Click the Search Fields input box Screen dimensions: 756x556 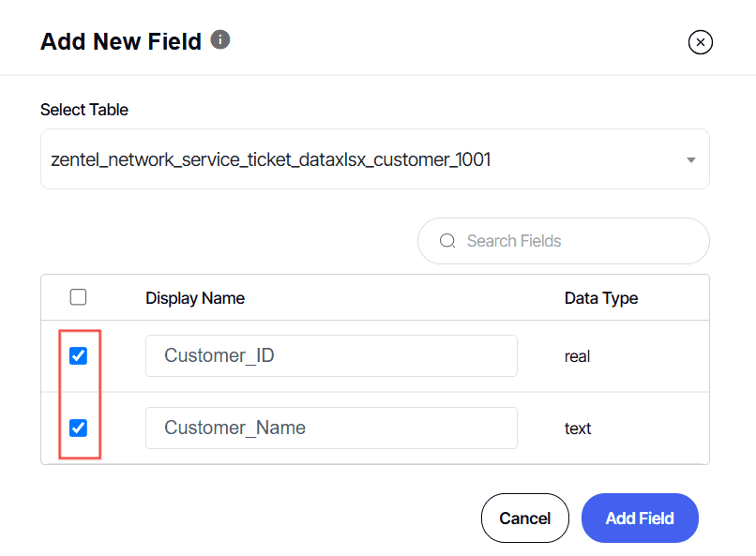click(572, 242)
